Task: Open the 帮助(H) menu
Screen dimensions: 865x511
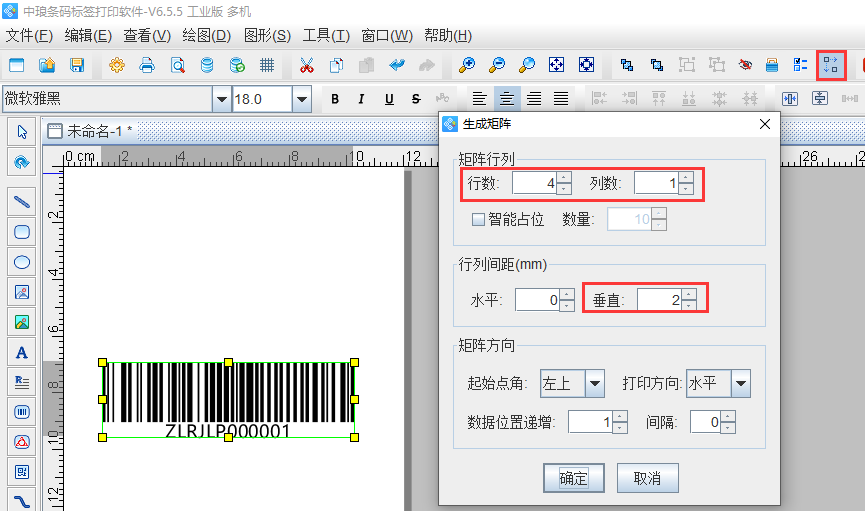Action: point(448,36)
